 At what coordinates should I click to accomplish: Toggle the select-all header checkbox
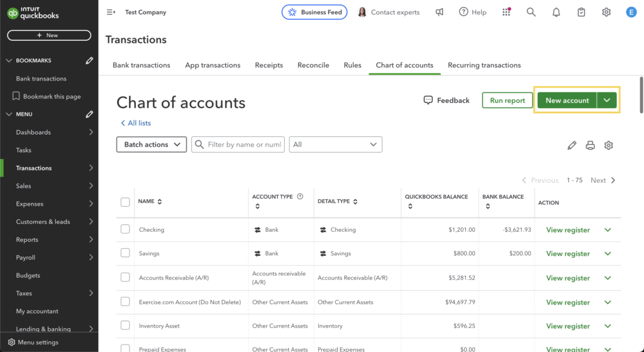point(125,202)
